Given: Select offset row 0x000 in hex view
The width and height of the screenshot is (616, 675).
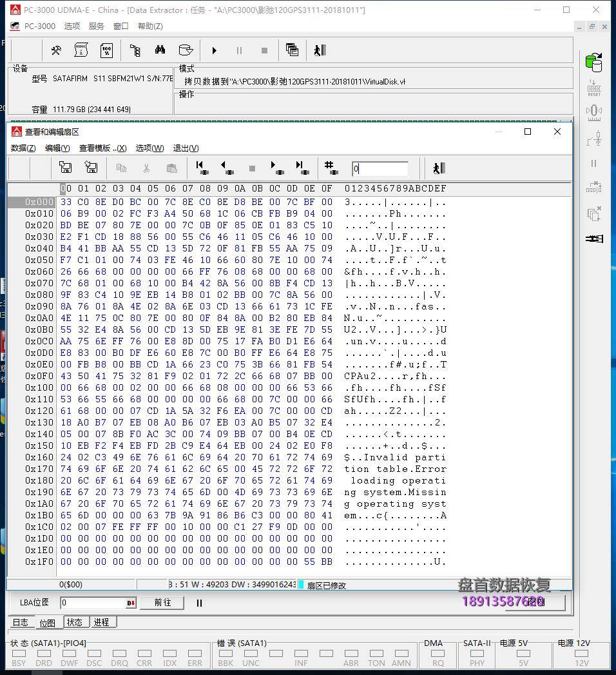Looking at the screenshot, I should 39,202.
